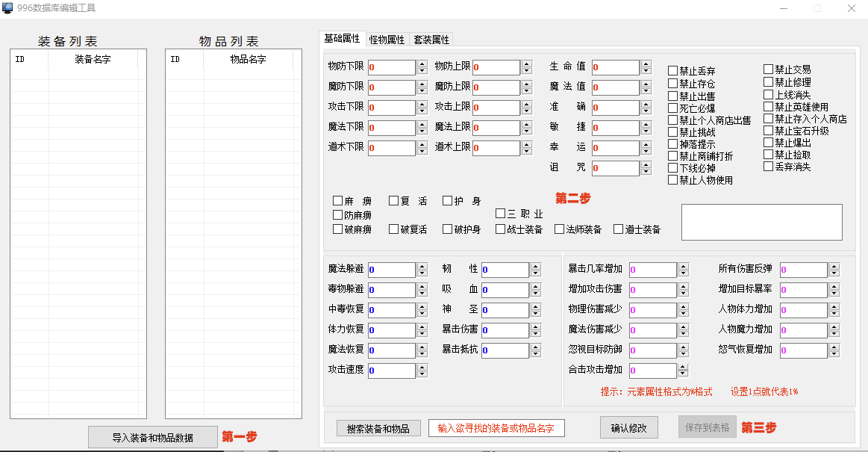Click the 魔法值 spinner arrows
Image resolution: width=868 pixels, height=452 pixels.
(646, 87)
